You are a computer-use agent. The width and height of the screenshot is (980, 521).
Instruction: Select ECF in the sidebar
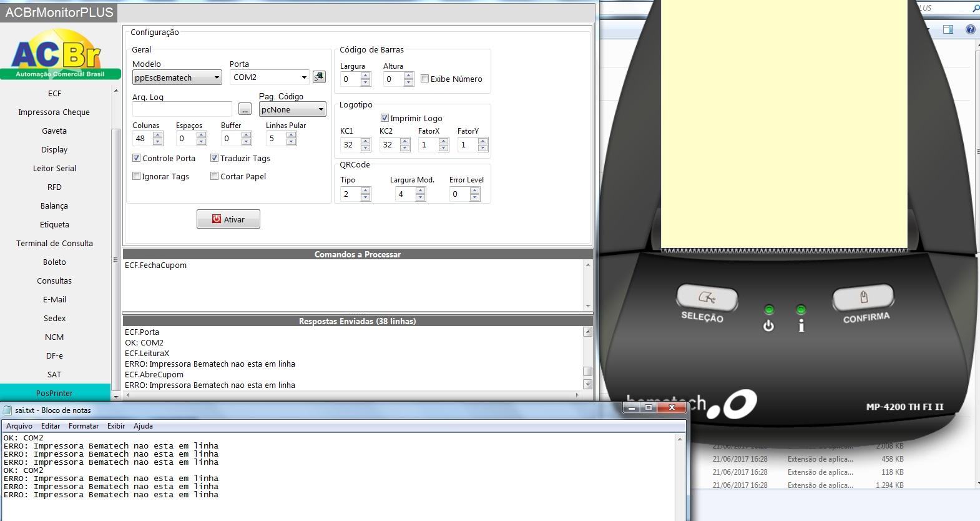tap(55, 93)
